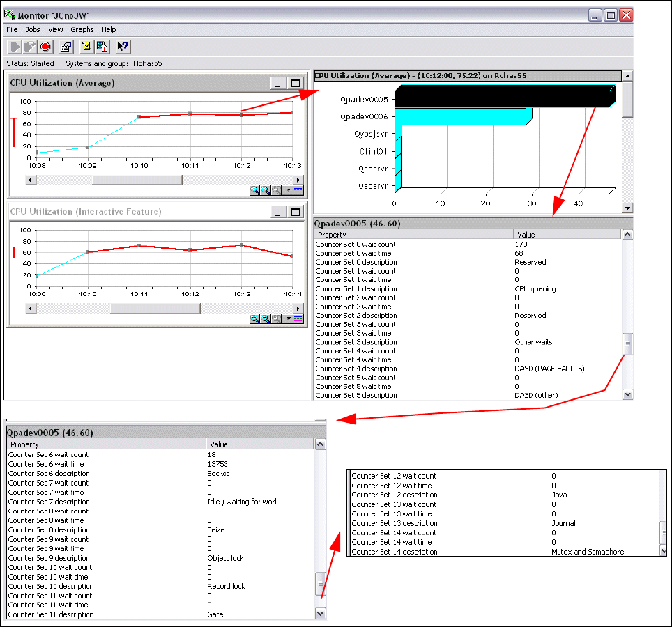Open the Graphs menu
The height and width of the screenshot is (627, 672).
coord(82,29)
